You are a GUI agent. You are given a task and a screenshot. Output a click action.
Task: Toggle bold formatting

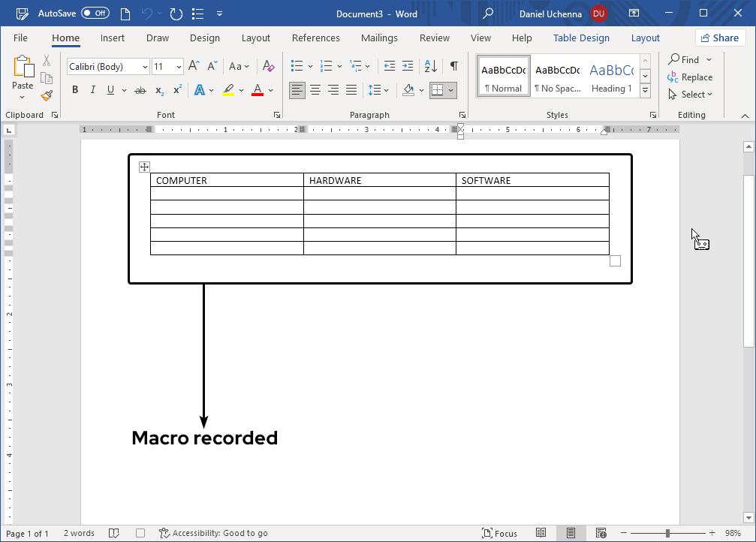coord(74,89)
